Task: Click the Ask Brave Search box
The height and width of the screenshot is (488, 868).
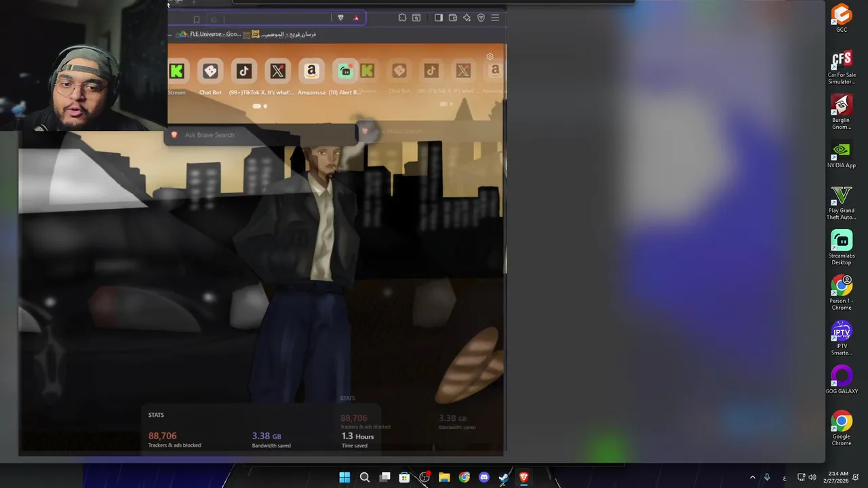Action: [x=261, y=135]
